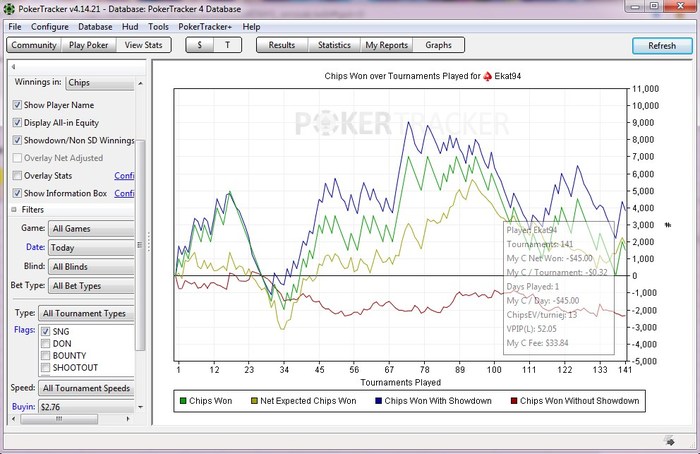700x454 pixels.
Task: Open the Database menu
Action: 95,27
